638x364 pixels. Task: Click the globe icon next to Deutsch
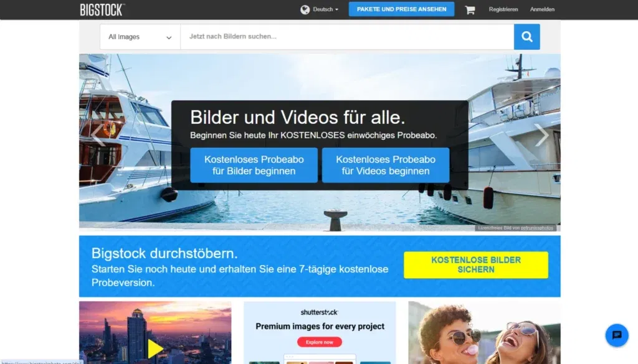pyautogui.click(x=304, y=9)
